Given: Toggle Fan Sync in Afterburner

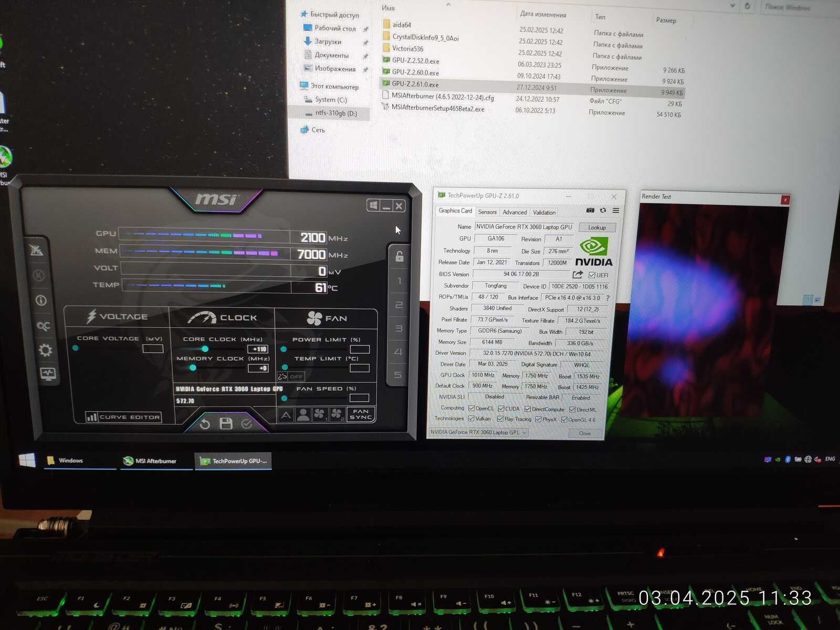Looking at the screenshot, I should [x=361, y=414].
